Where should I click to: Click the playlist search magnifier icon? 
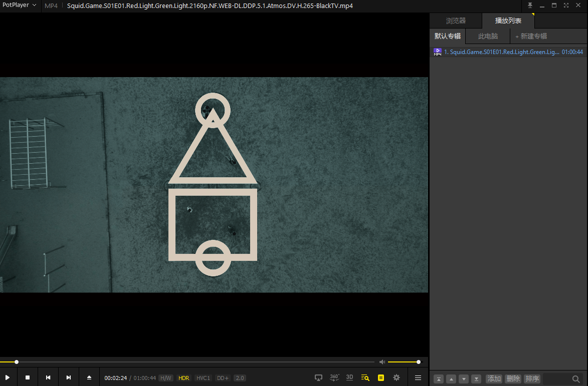point(576,379)
